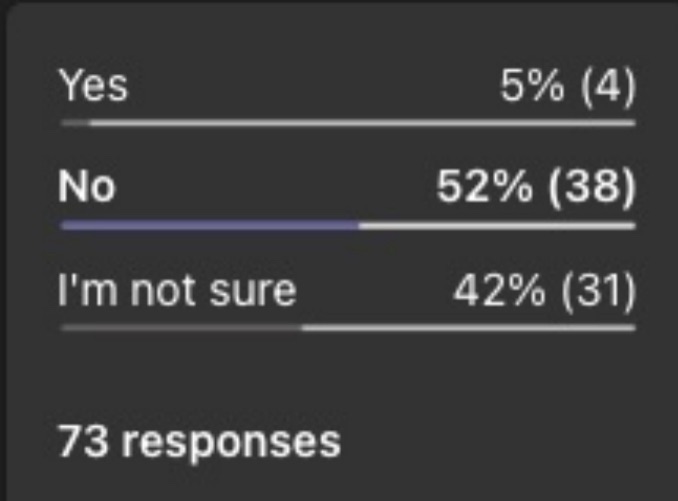Click the light unfilled part of No bar

(496, 225)
